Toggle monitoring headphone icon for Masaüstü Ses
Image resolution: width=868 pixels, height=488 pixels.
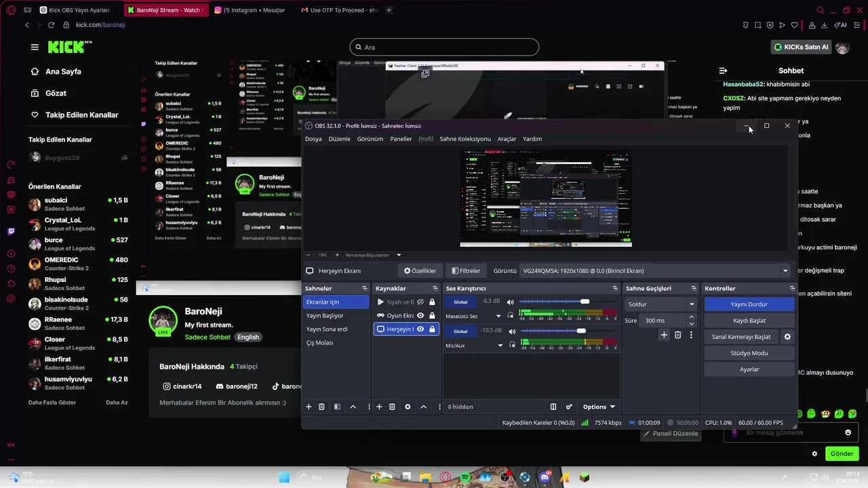point(511,315)
